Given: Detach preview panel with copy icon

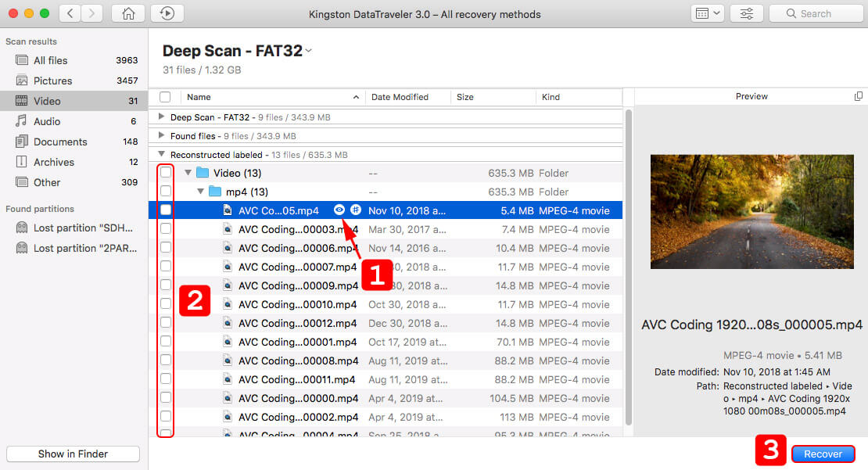Looking at the screenshot, I should 858,96.
